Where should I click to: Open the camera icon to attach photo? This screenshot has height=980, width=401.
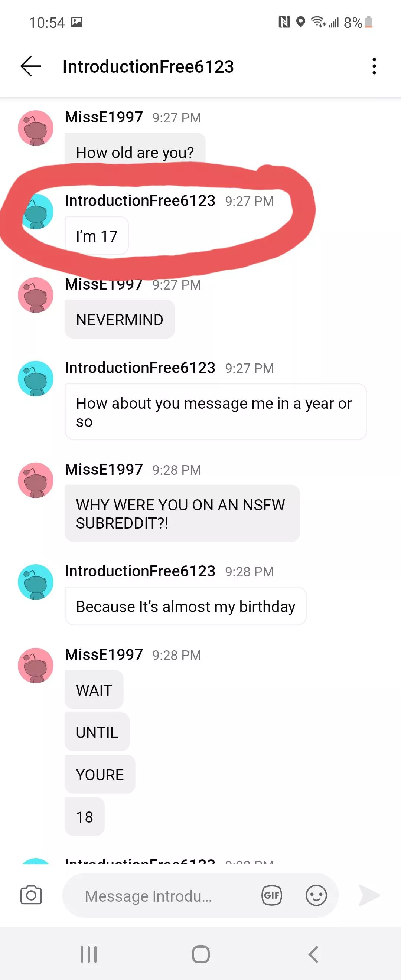32,895
